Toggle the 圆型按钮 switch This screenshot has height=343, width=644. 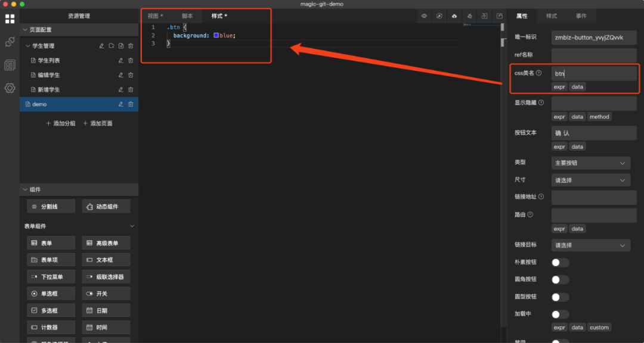click(x=560, y=297)
